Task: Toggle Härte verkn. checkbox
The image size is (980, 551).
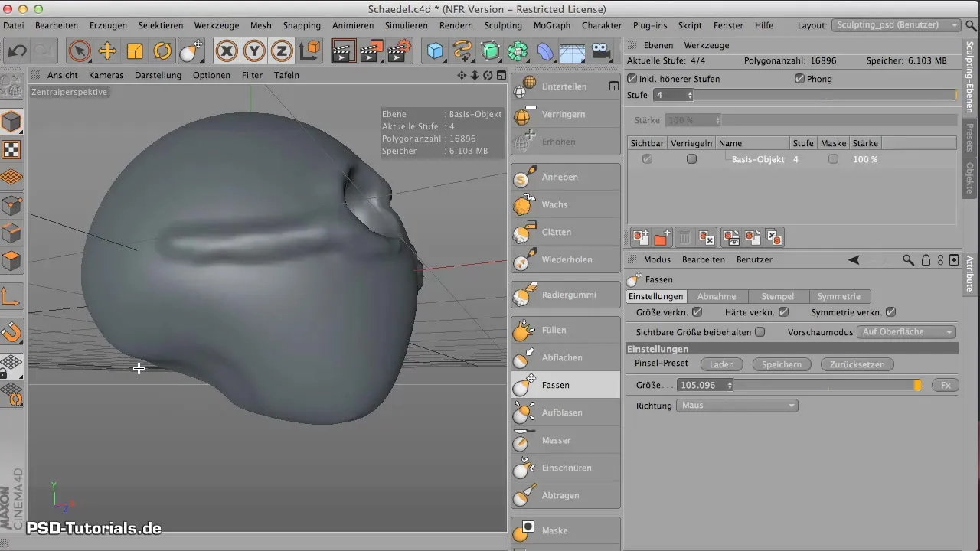Action: (783, 312)
